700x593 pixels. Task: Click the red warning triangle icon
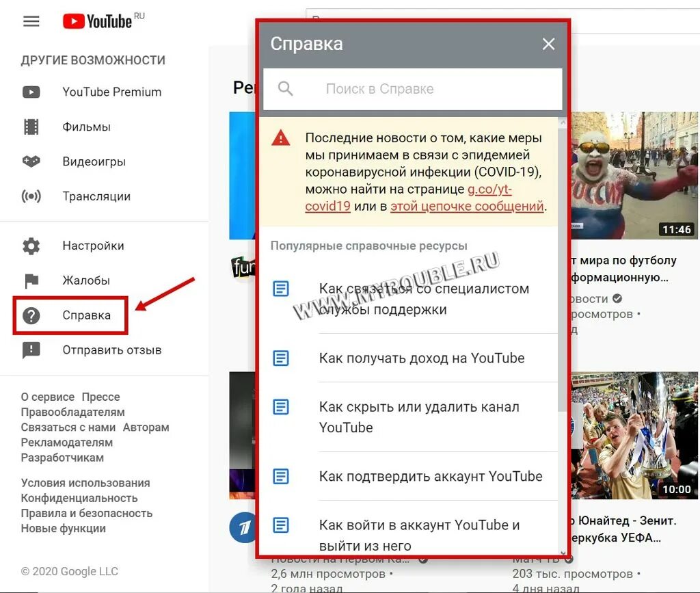point(281,137)
